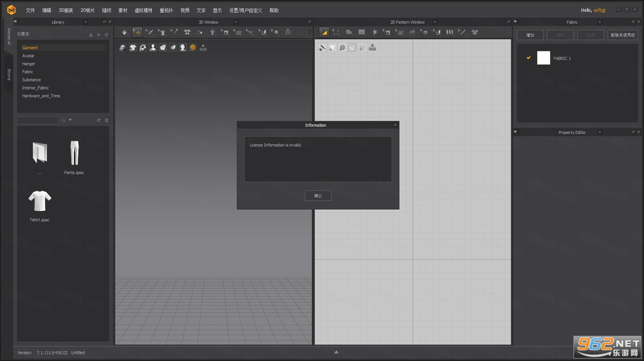This screenshot has height=361, width=644.
Task: Click the export tray icon in 2D Pattern window
Action: [372, 47]
